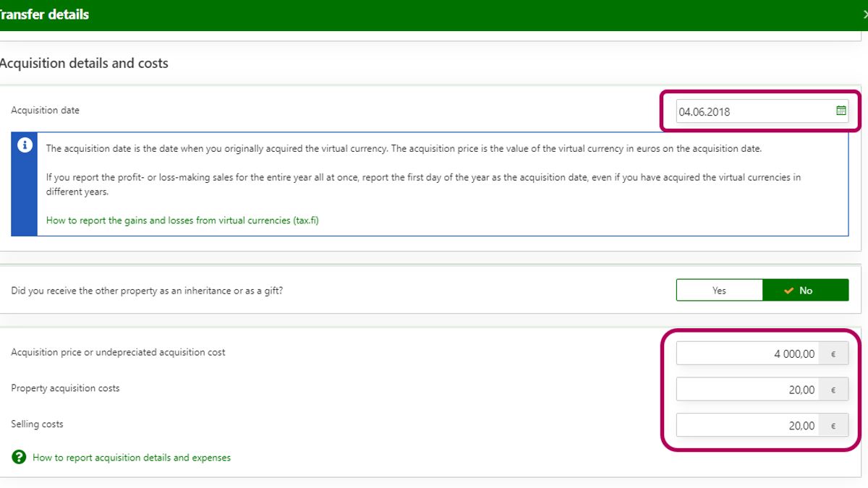This screenshot has width=868, height=488.
Task: Click the Transfer details header title
Action: click(x=45, y=14)
